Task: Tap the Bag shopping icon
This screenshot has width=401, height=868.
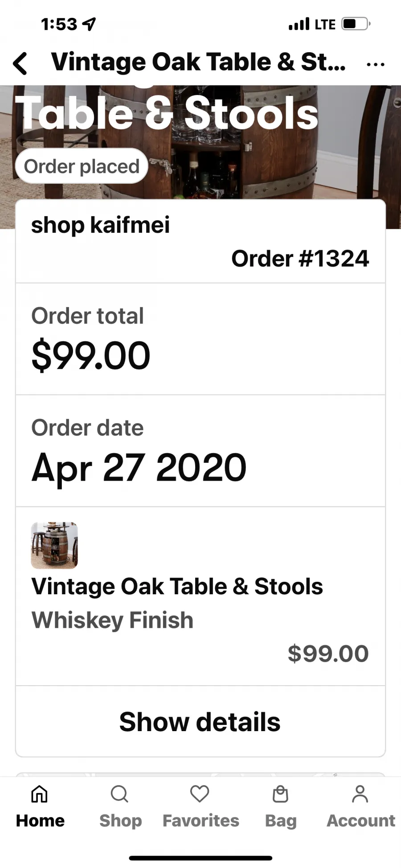Action: pyautogui.click(x=280, y=794)
